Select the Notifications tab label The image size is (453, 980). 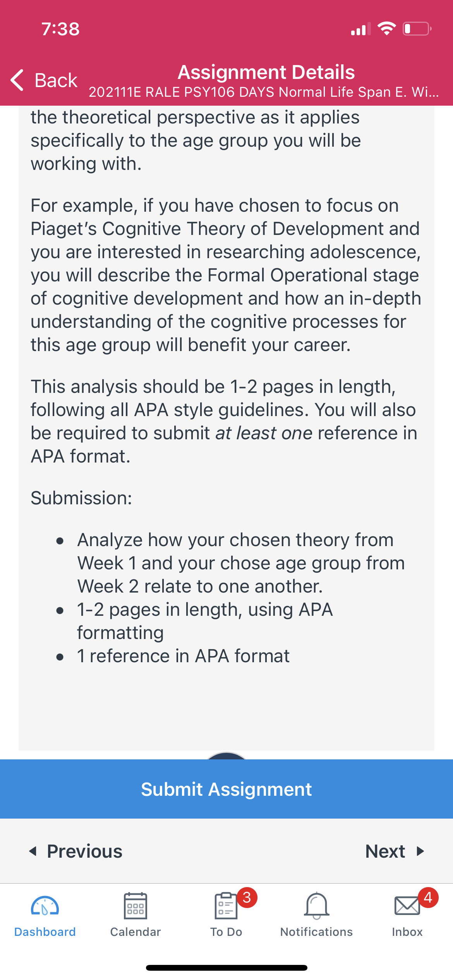tap(317, 932)
